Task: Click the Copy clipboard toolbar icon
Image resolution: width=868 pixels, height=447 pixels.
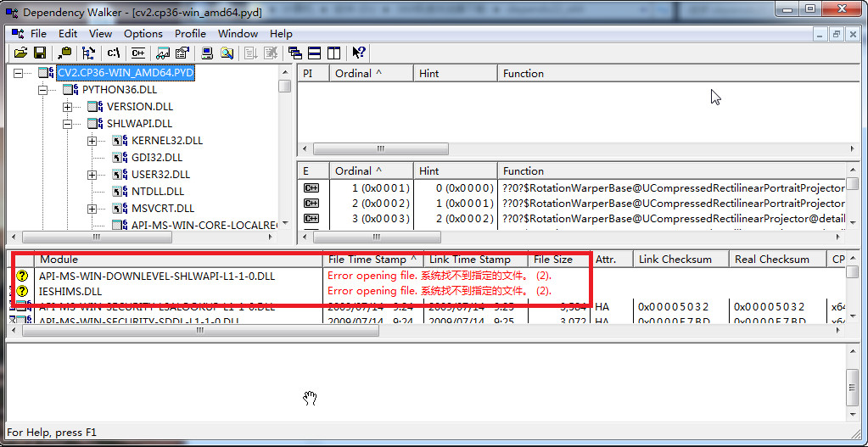Action: pos(64,53)
